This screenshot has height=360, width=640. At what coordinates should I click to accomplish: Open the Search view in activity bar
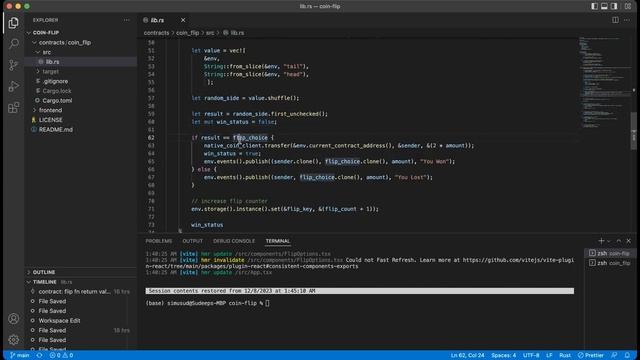coord(13,44)
